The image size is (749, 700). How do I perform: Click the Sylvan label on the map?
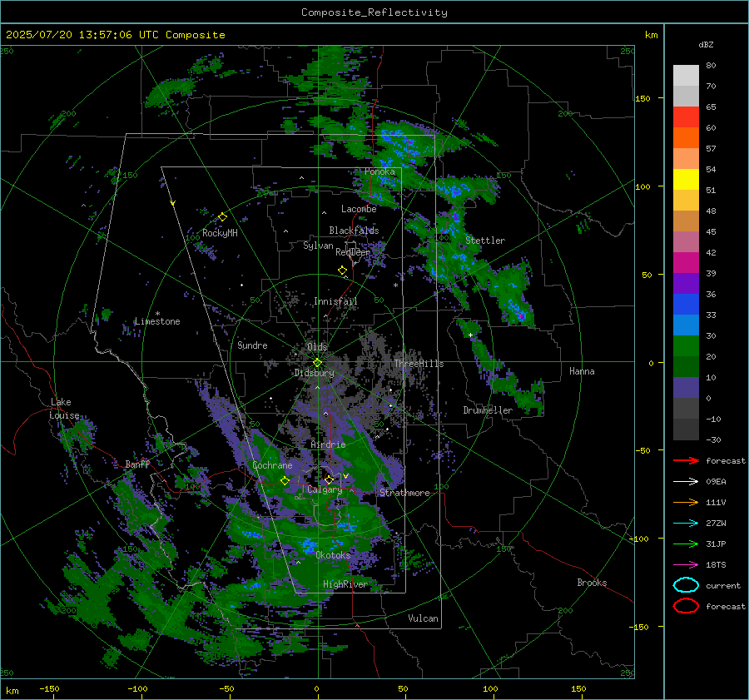(318, 246)
